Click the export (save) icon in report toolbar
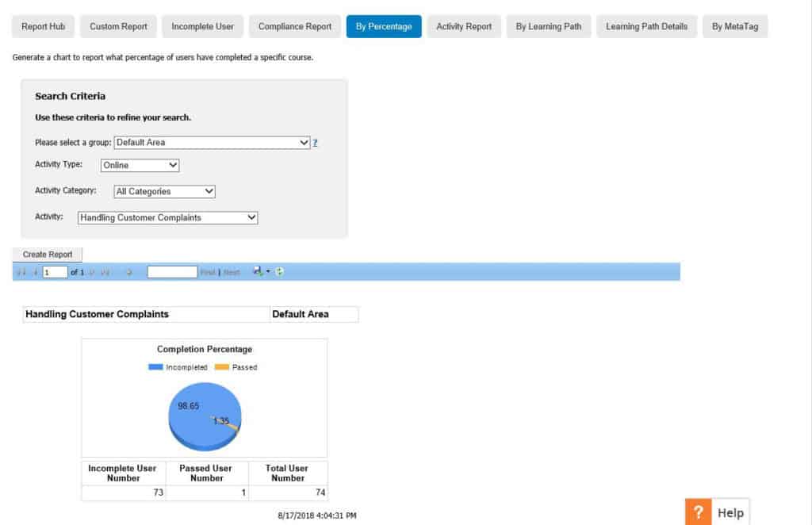The image size is (812, 525). pos(259,272)
